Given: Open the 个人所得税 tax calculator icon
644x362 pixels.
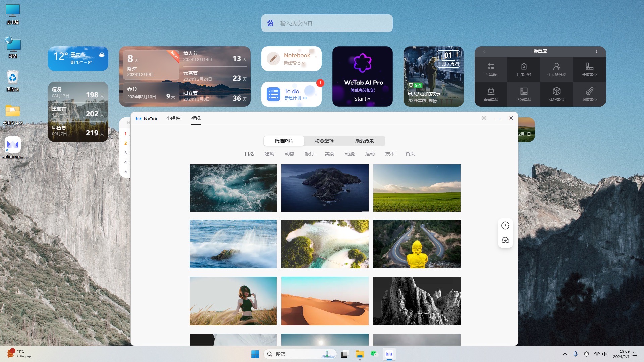Looking at the screenshot, I should [556, 69].
